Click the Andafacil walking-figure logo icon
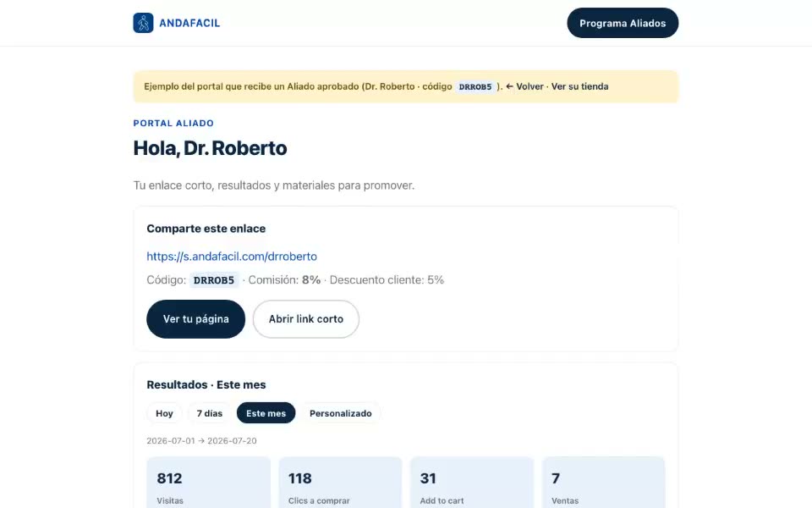 (x=143, y=23)
